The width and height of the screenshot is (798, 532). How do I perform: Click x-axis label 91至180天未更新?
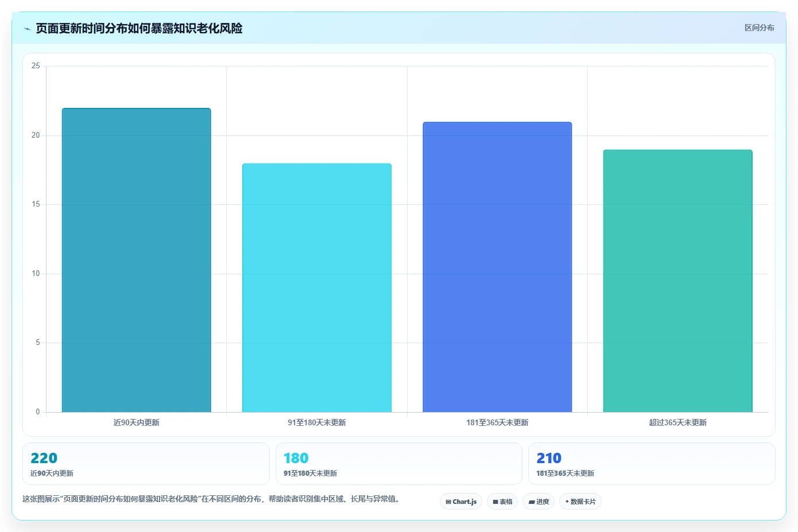click(x=317, y=422)
